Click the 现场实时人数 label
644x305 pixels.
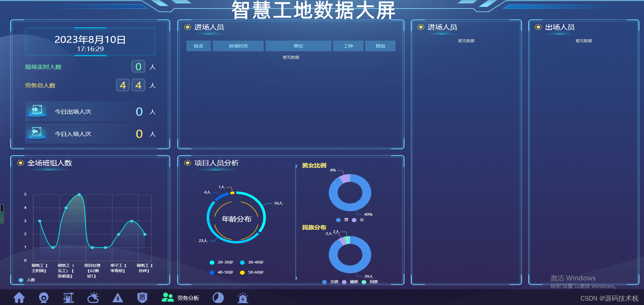[x=43, y=67]
